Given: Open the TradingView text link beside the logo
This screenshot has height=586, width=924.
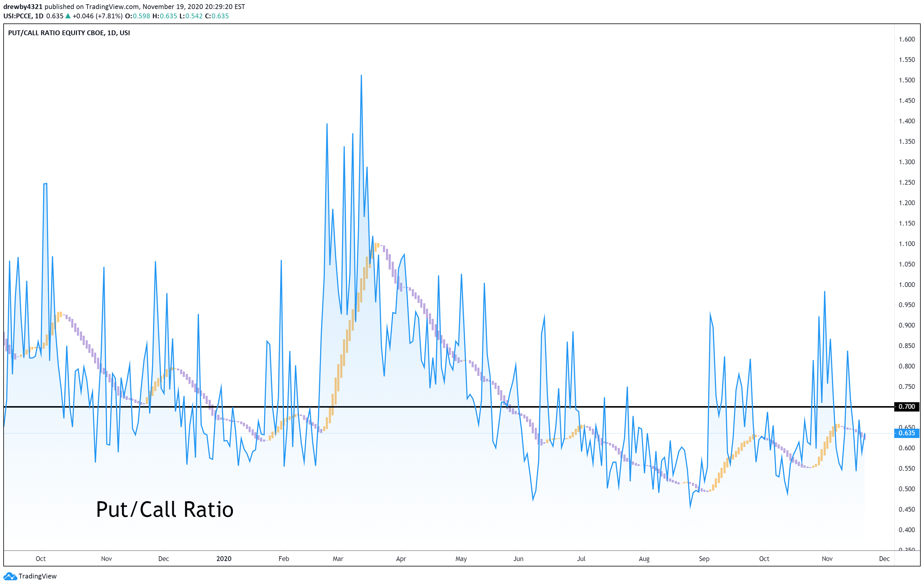Looking at the screenshot, I should pos(37,576).
